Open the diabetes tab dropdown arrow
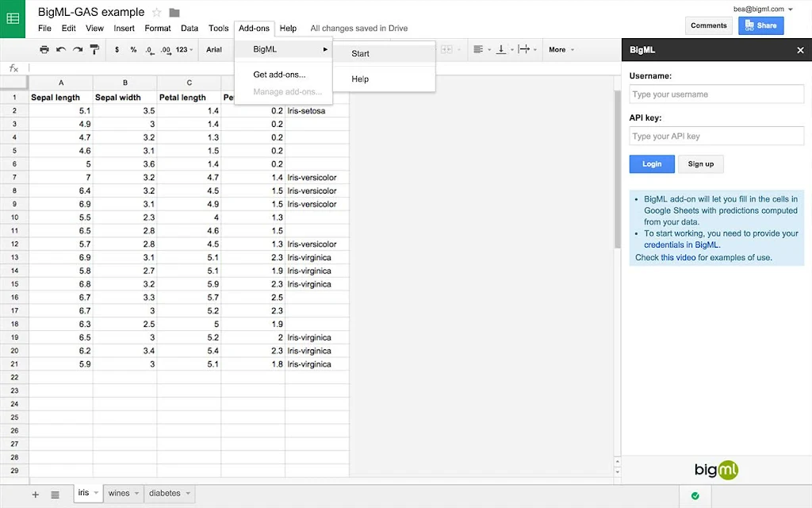 pyautogui.click(x=188, y=493)
